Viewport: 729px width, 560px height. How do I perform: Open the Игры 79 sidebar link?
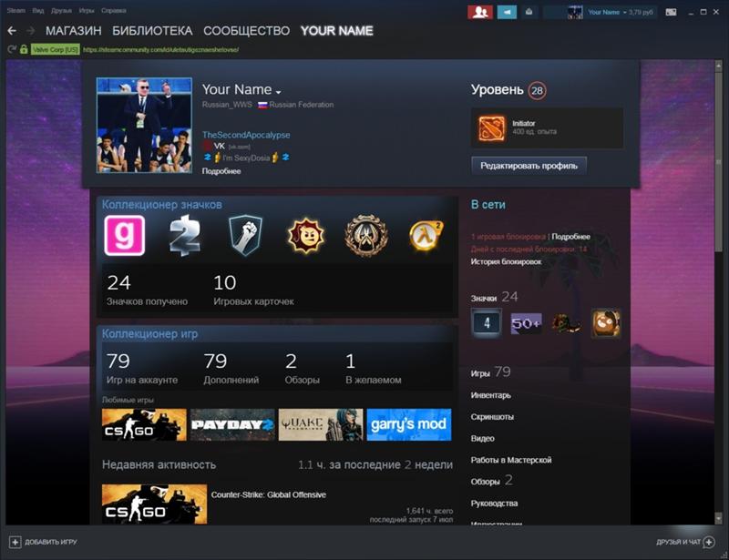(490, 372)
